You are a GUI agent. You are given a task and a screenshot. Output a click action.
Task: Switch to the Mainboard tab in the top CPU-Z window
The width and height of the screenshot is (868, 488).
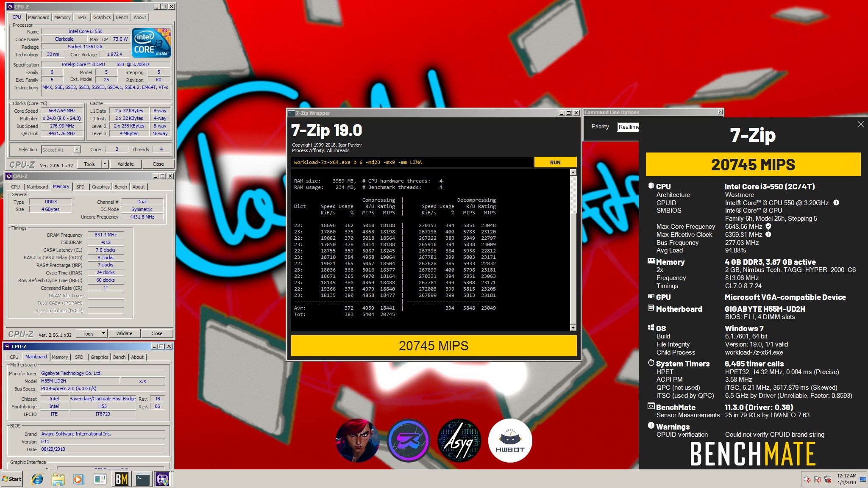pos(39,17)
